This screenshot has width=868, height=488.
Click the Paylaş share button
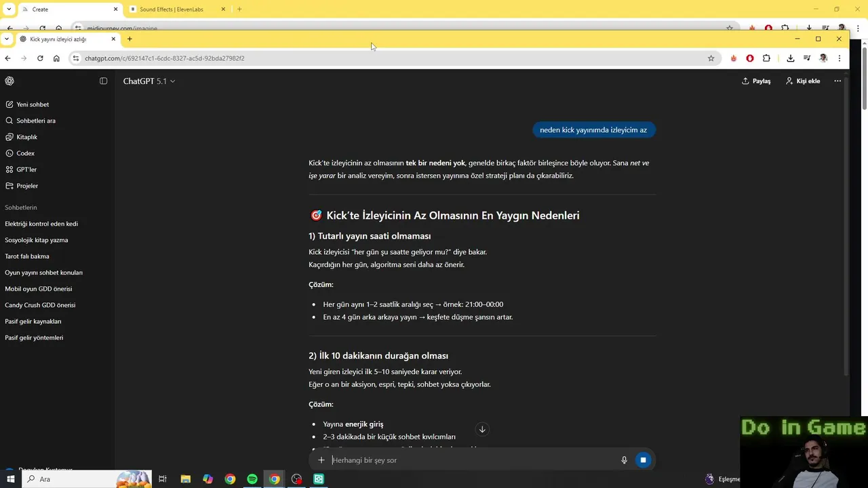756,81
